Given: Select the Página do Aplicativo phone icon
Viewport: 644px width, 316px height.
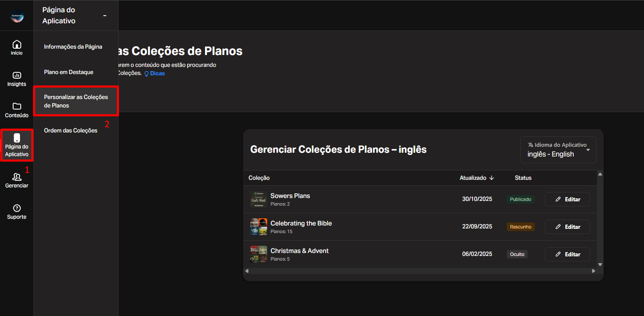Looking at the screenshot, I should point(17,138).
